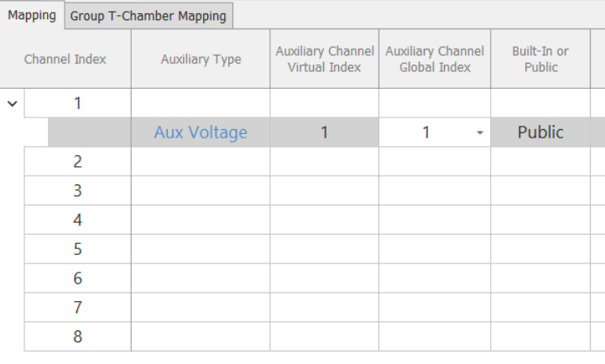Click Auxiliary Channel Global Index header
This screenshot has height=364, width=605.
pyautogui.click(x=435, y=60)
